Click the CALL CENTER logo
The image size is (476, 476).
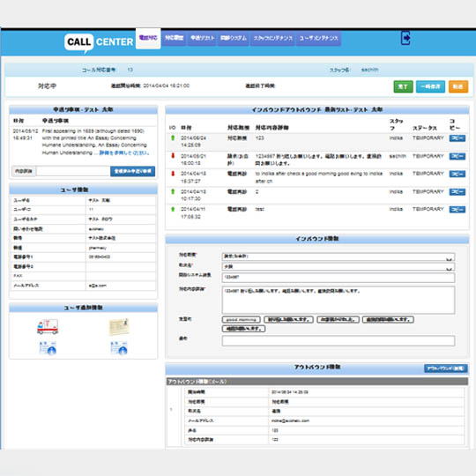(99, 42)
